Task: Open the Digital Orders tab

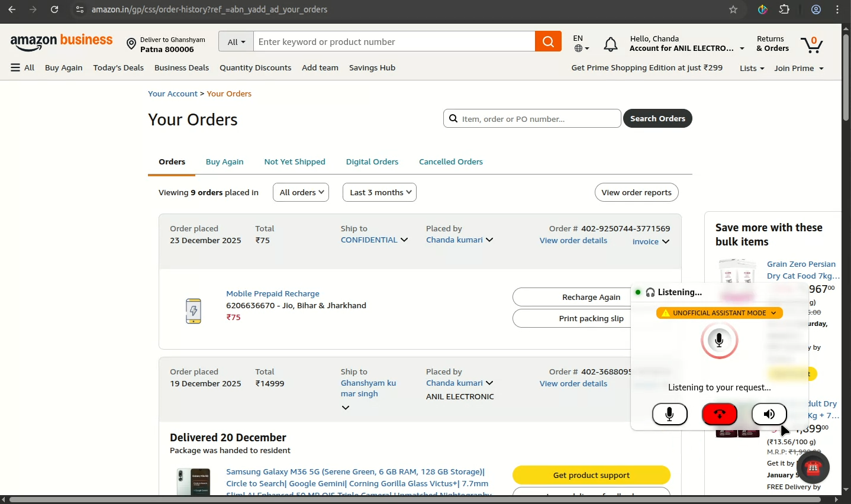Action: click(372, 162)
